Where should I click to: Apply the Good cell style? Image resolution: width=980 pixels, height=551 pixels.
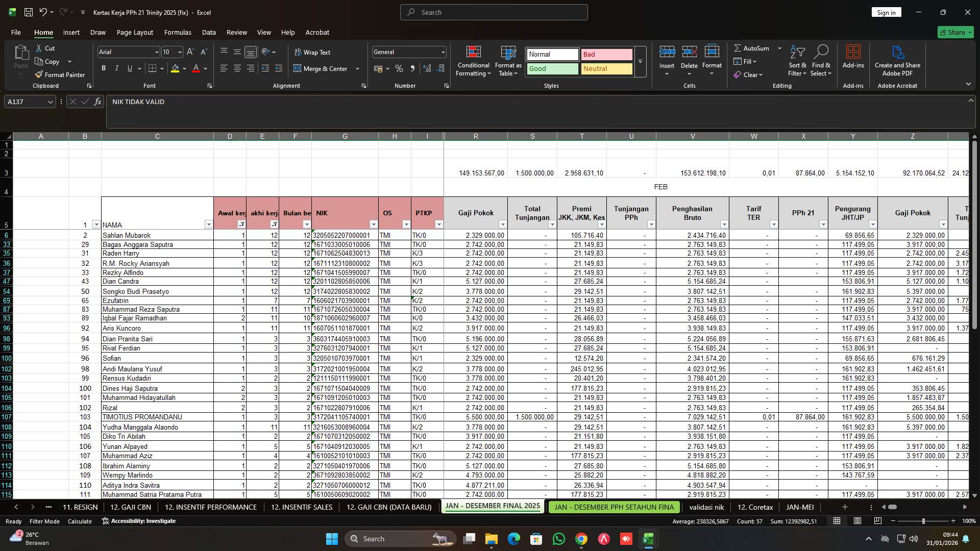[x=552, y=69]
